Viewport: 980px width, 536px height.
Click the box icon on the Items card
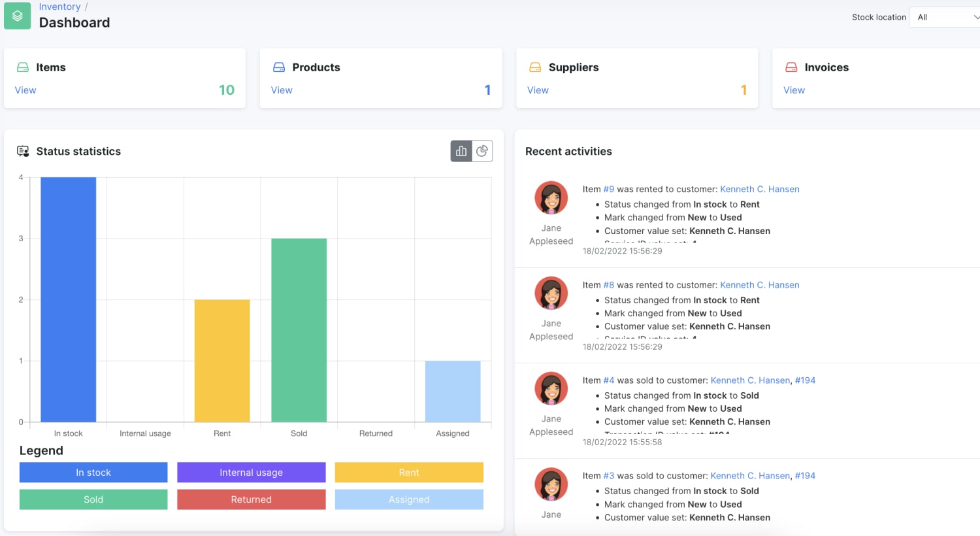tap(24, 67)
